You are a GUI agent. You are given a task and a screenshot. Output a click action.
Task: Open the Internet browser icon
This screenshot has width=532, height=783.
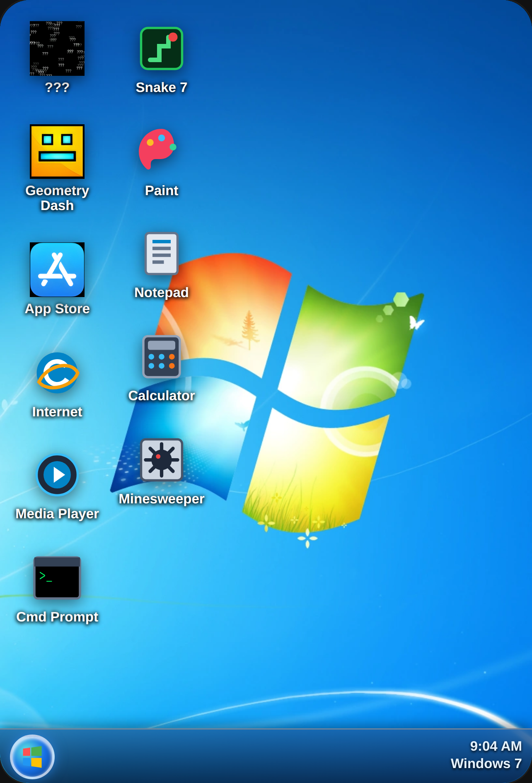tap(58, 373)
